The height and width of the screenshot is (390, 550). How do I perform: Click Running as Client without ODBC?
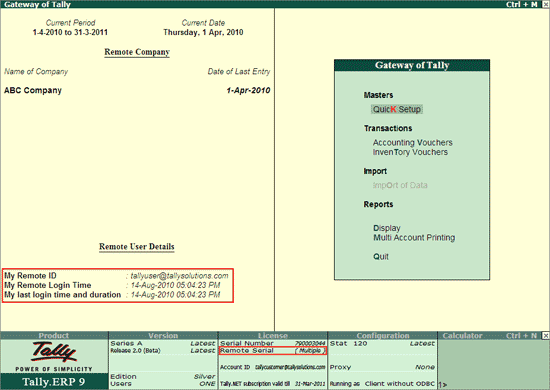click(382, 384)
